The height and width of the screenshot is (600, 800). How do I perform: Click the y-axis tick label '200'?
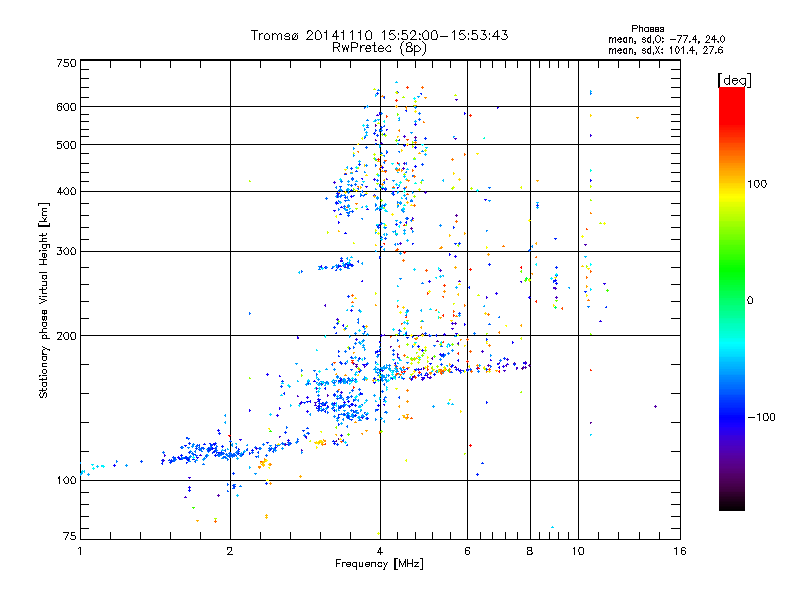[x=66, y=336]
